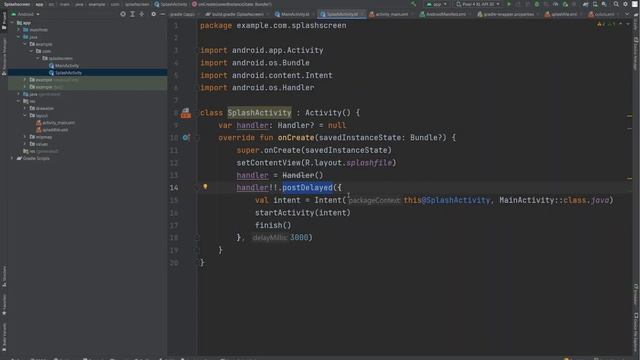Viewport: 640px width, 360px height.
Task: Switch to the gradle-wrapper.properties tab
Action: tap(505, 14)
